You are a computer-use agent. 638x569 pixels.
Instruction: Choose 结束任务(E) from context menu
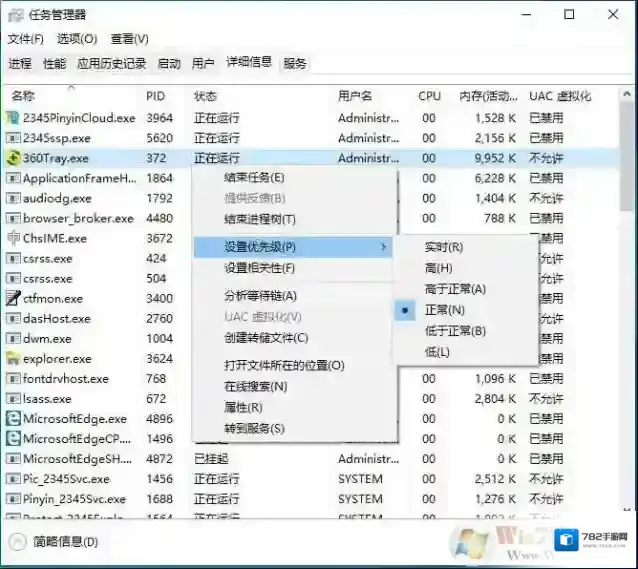(254, 177)
